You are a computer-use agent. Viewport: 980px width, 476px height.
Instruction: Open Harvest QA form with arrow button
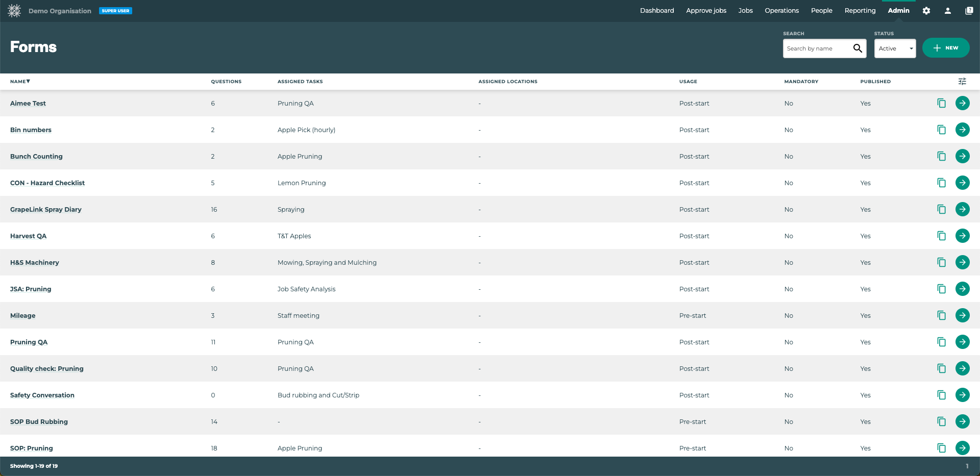pos(962,236)
